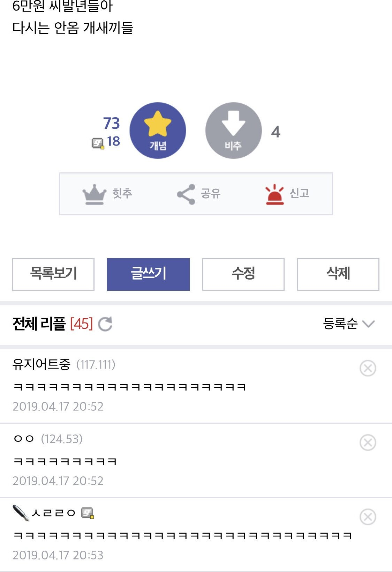Click the gallog icon beside ㅅㄹㄹㅇ
This screenshot has height=572, width=392.
click(88, 513)
